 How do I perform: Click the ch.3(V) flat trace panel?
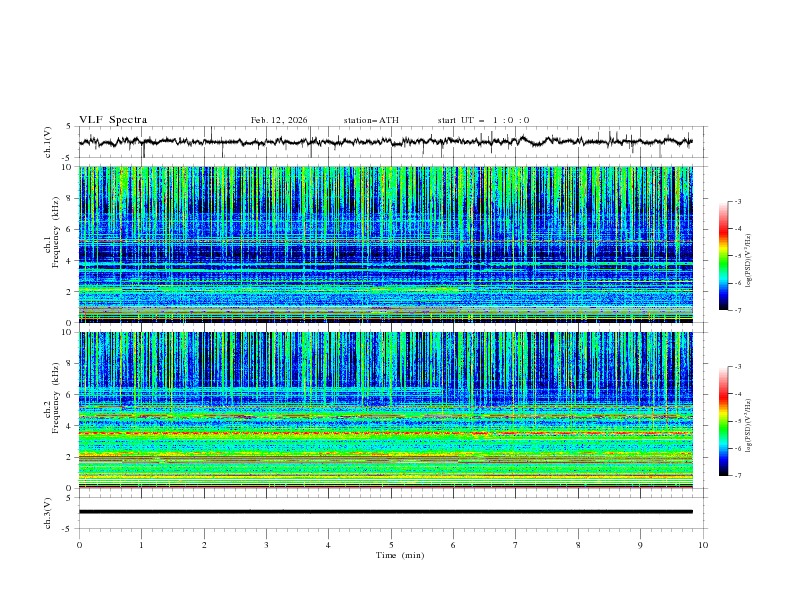tap(391, 512)
